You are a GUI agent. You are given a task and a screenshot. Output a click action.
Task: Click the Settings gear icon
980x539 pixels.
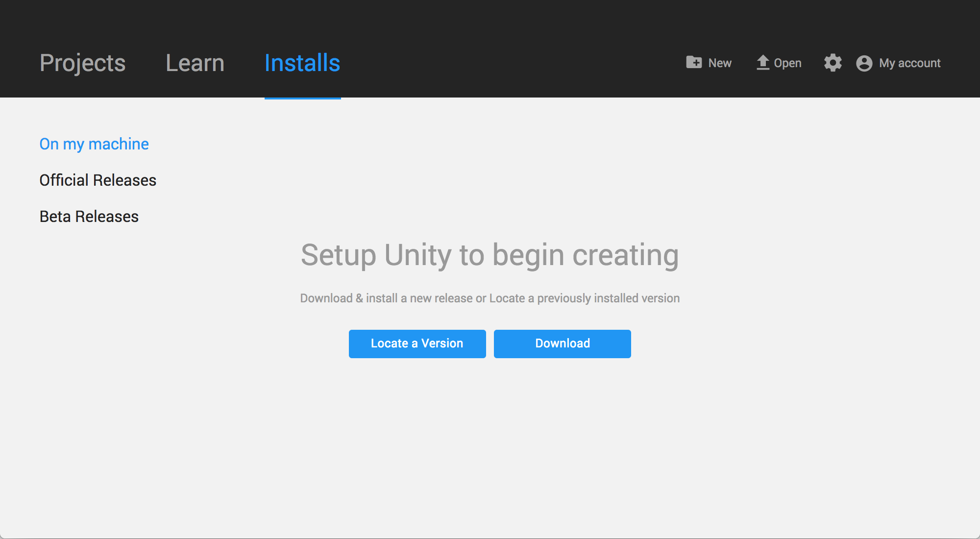[833, 62]
